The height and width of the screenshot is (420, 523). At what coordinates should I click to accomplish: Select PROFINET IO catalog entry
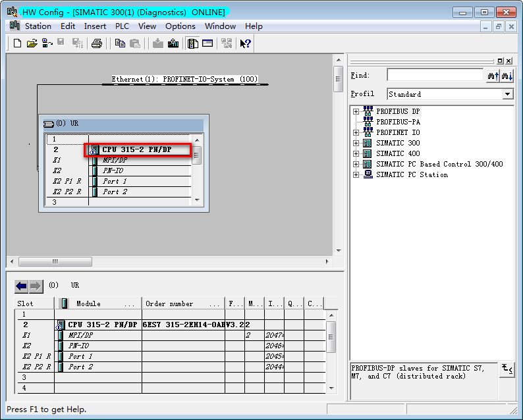(398, 133)
